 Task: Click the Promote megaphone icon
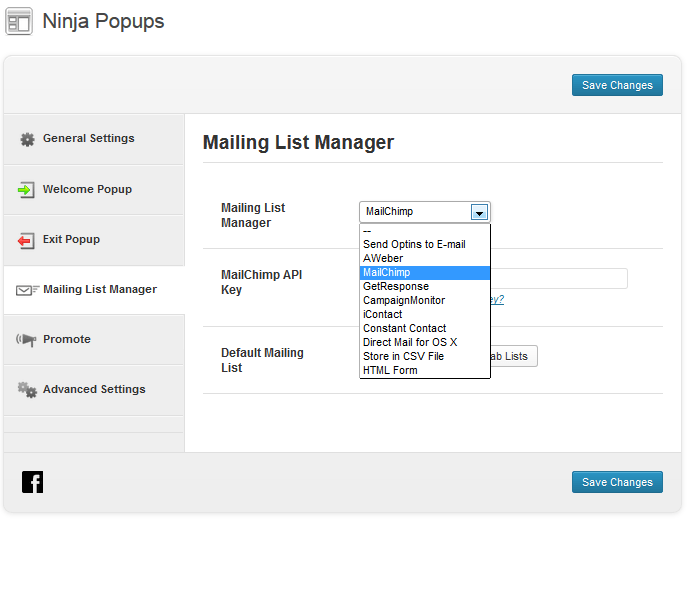click(x=26, y=340)
